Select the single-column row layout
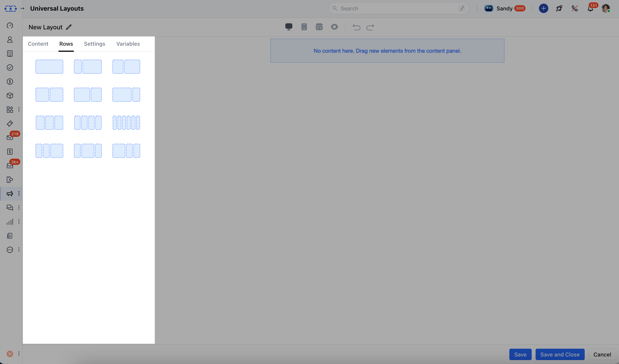The image size is (619, 364). [49, 67]
